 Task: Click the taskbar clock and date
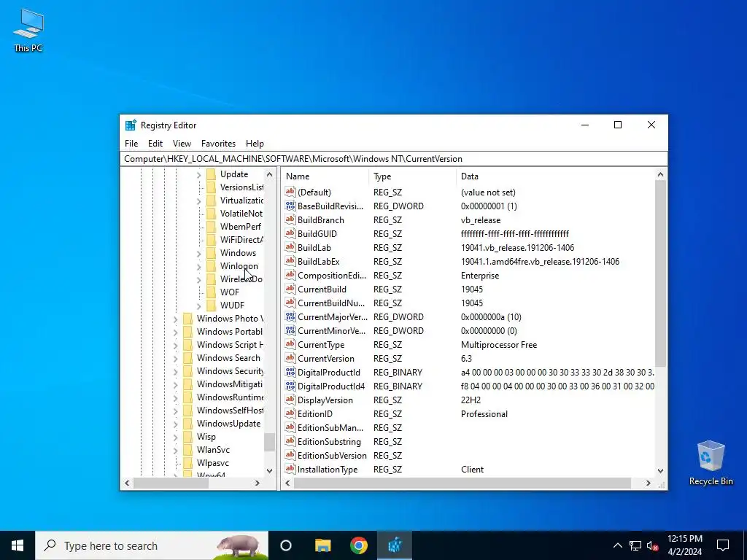(x=684, y=545)
